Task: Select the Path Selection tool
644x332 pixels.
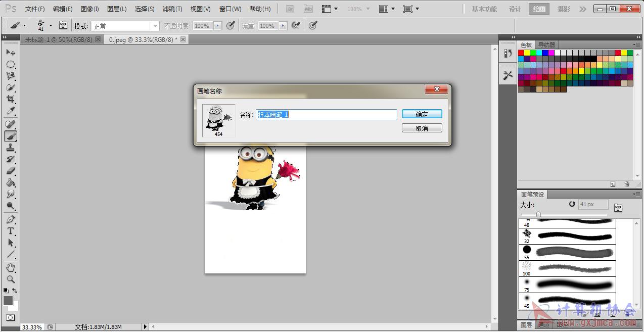Action: [10, 243]
